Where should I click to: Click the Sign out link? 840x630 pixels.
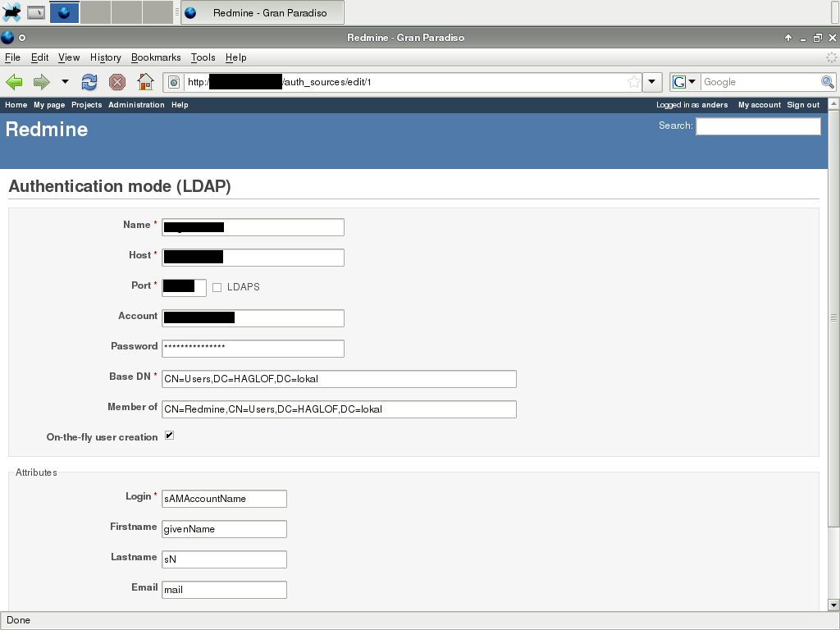tap(803, 105)
